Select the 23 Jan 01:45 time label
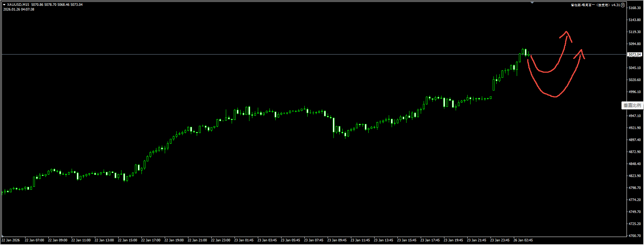Image resolution: width=644 pixels, height=245 pixels. (244, 240)
